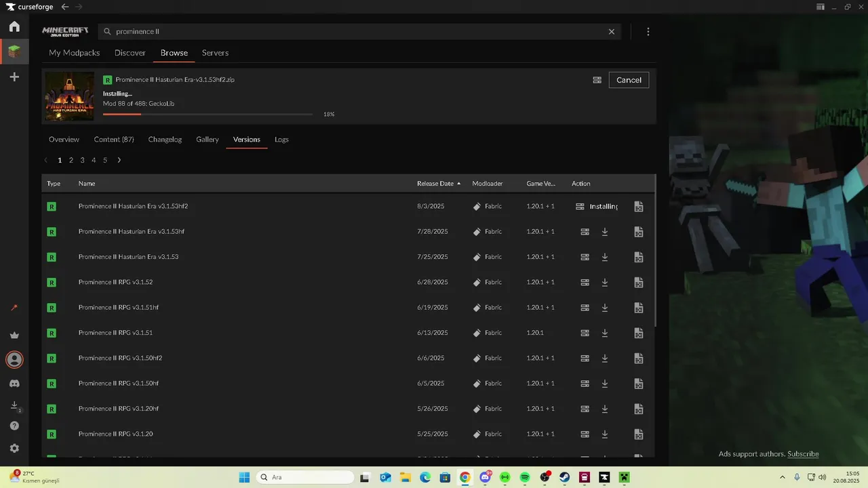Open the crown premium icon in sidebar
This screenshot has height=488, width=868.
pyautogui.click(x=14, y=335)
